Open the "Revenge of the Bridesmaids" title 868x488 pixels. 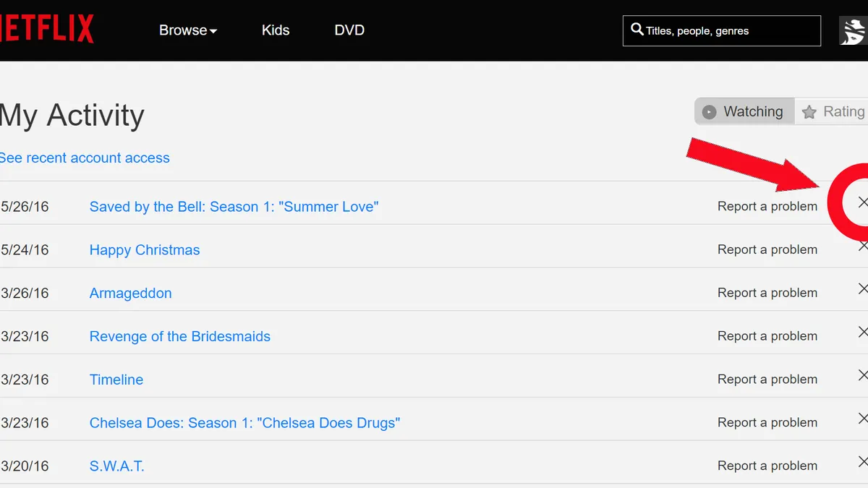(x=179, y=336)
